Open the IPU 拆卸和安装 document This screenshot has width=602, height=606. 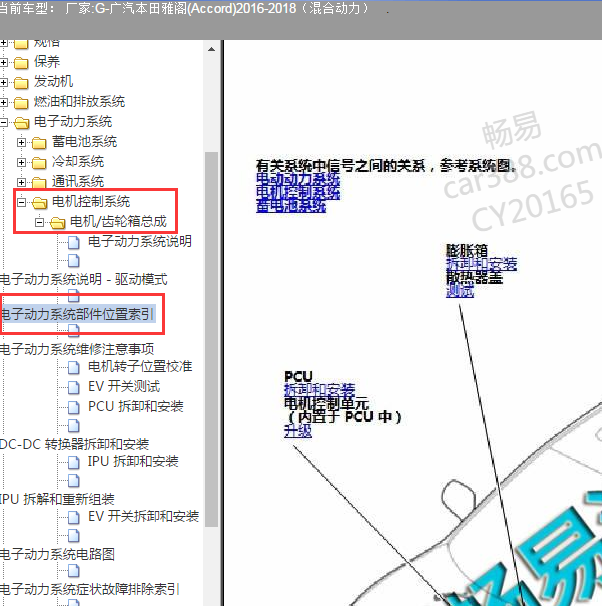click(x=133, y=461)
